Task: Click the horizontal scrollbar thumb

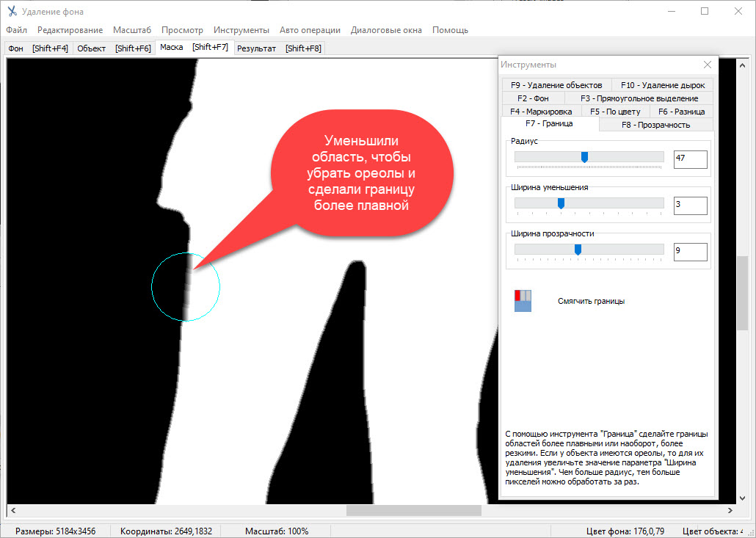Action: tap(414, 510)
